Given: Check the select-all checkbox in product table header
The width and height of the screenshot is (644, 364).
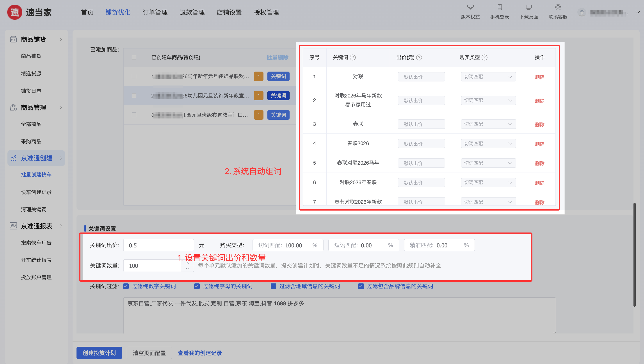Looking at the screenshot, I should click(x=134, y=58).
